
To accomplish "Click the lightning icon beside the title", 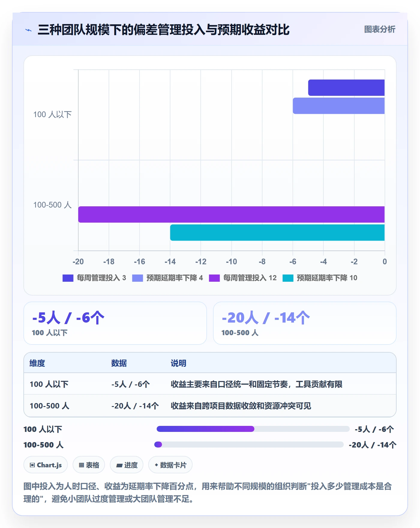I will click(x=28, y=30).
